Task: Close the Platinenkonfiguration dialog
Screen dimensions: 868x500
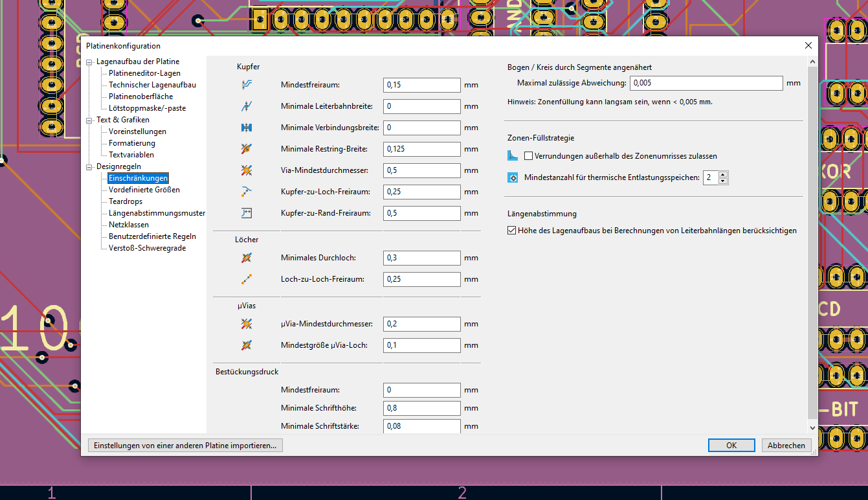Action: pos(808,45)
